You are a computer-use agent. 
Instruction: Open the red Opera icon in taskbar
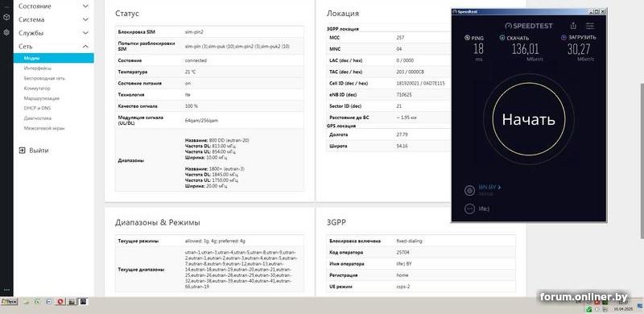tap(60, 301)
